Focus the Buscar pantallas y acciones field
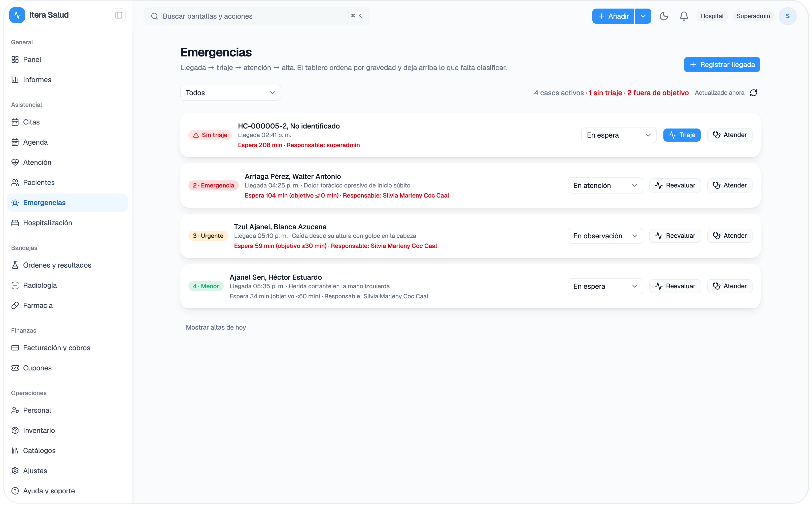The width and height of the screenshot is (812, 510). click(256, 16)
